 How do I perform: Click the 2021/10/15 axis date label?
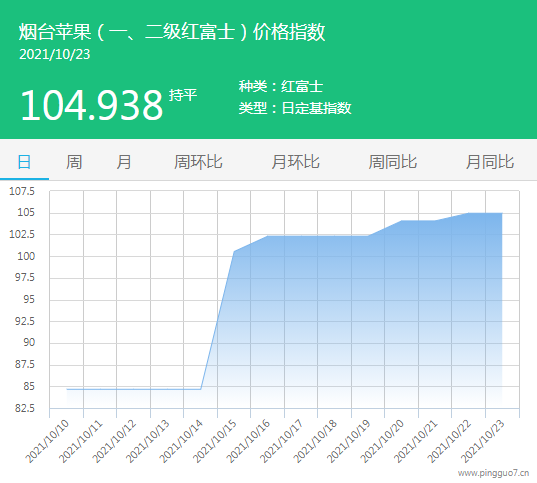pos(214,441)
